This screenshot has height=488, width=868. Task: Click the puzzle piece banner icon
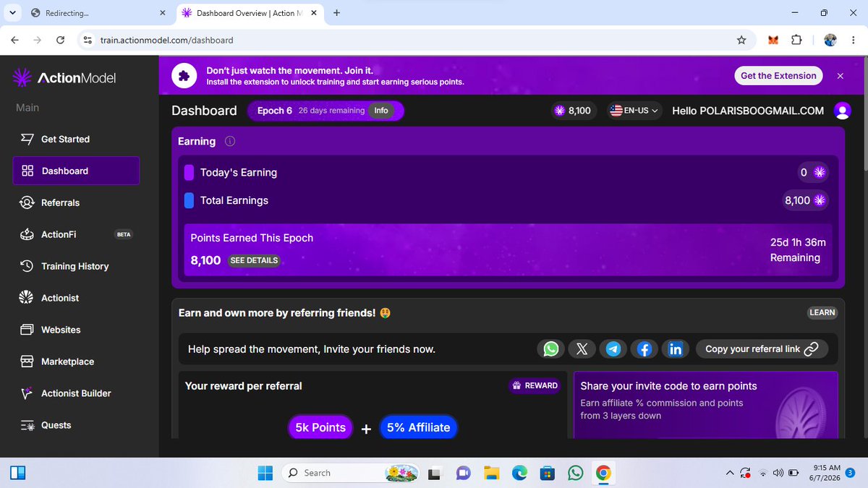(184, 76)
